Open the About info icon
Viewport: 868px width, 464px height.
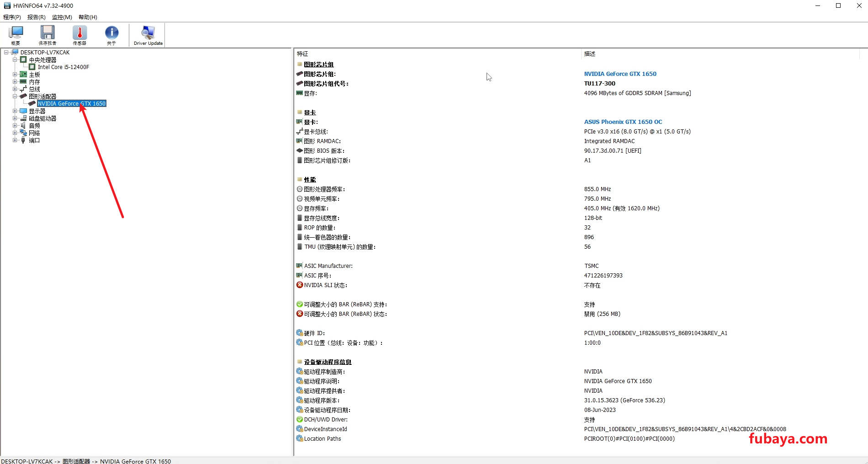[111, 35]
